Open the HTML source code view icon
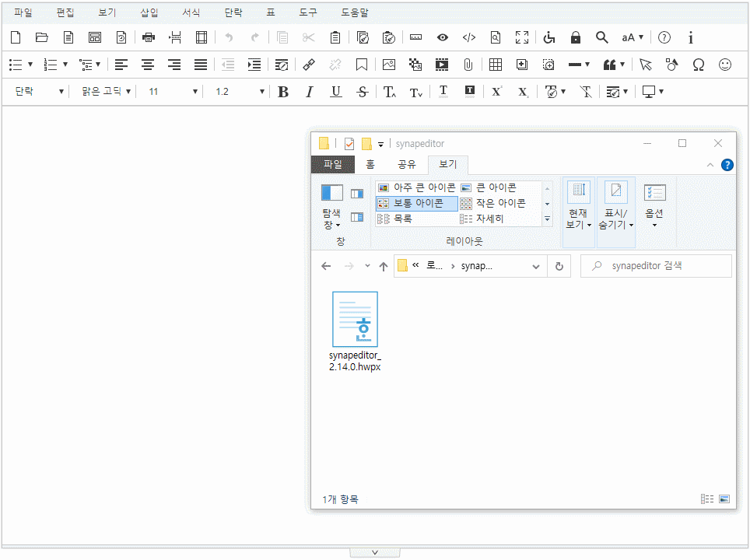This screenshot has height=560, width=750. pos(468,37)
